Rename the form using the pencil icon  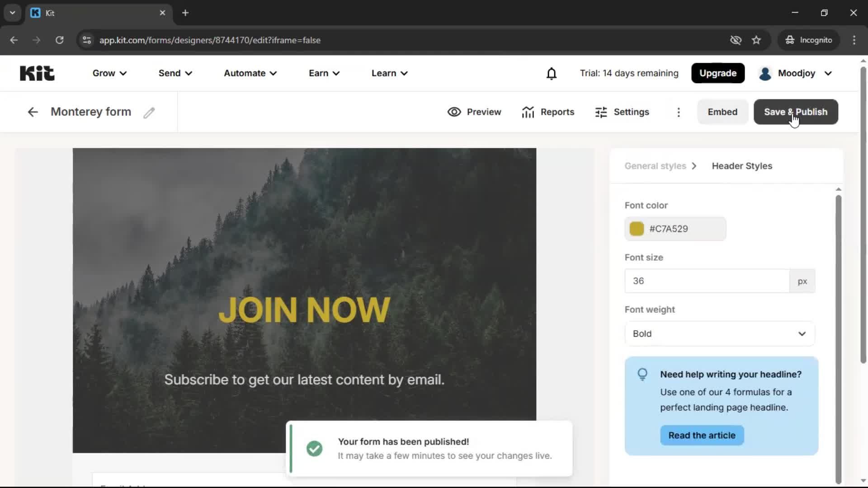[x=149, y=113]
